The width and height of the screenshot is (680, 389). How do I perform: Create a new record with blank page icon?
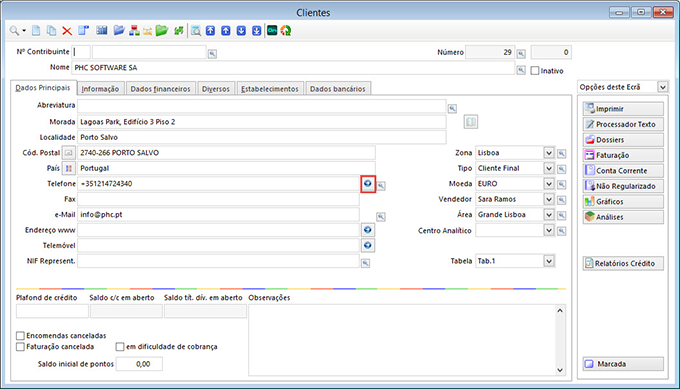pyautogui.click(x=36, y=31)
